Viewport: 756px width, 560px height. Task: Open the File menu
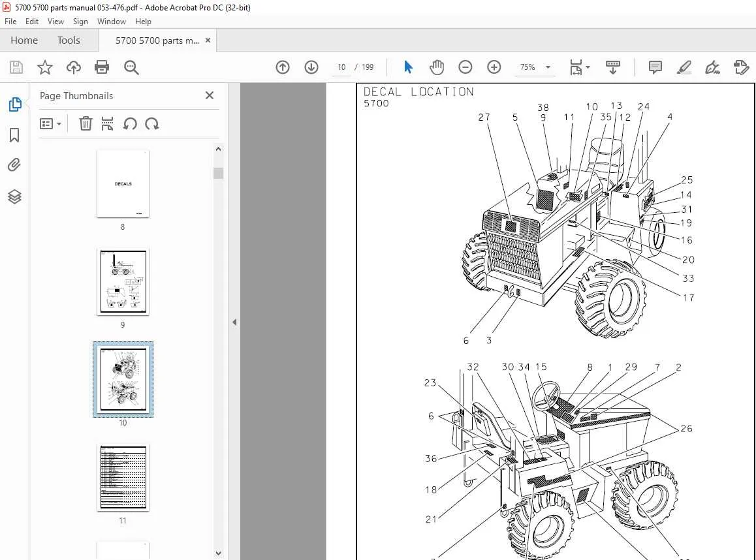pyautogui.click(x=10, y=21)
